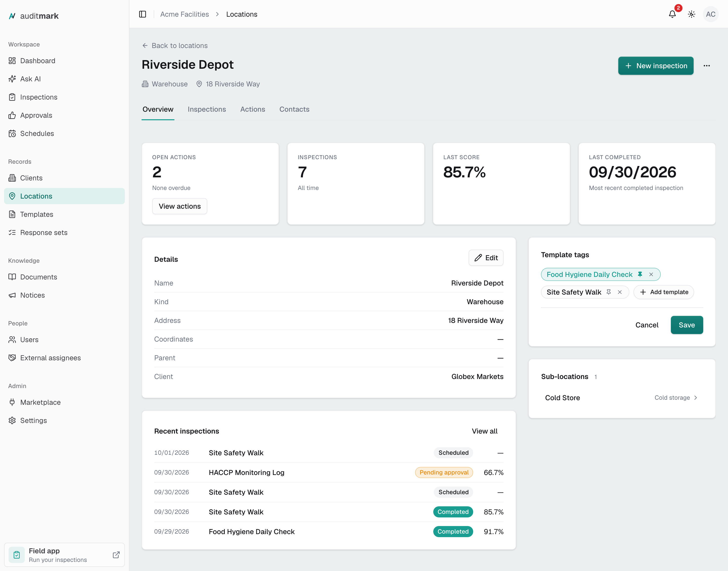
Task: Click the Pending approval status badge
Action: click(444, 472)
